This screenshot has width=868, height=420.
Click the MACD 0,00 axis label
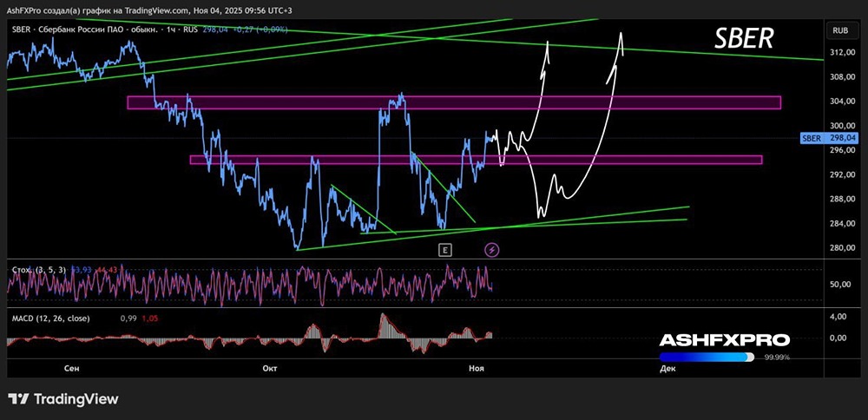tap(839, 338)
